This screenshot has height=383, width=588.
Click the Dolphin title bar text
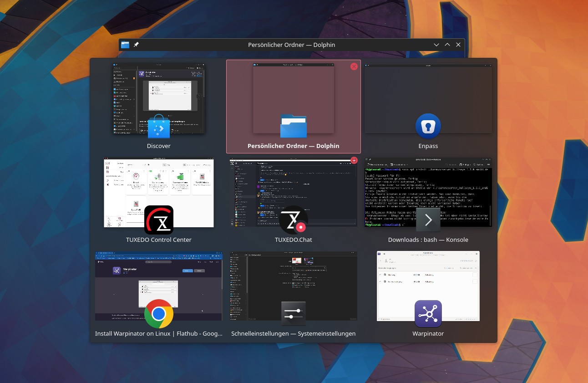click(292, 45)
